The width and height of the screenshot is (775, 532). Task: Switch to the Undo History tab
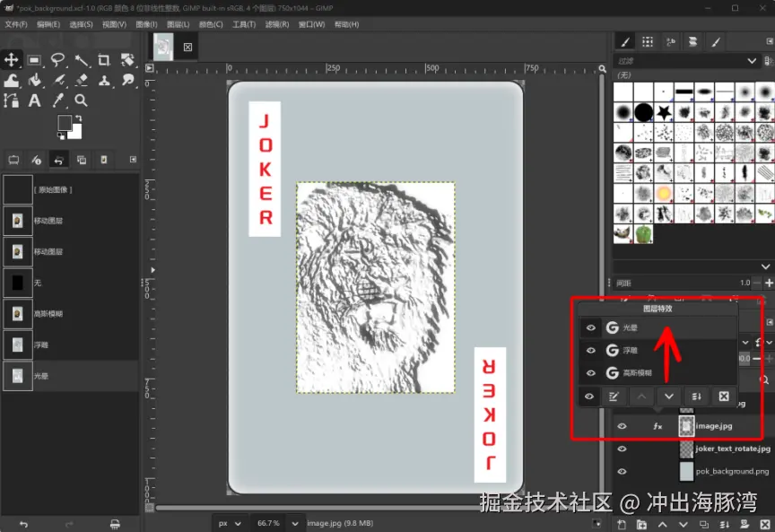tap(59, 160)
